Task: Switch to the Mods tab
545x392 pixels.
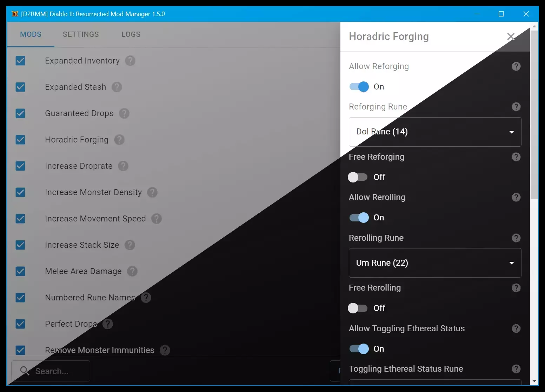Action: (31, 34)
